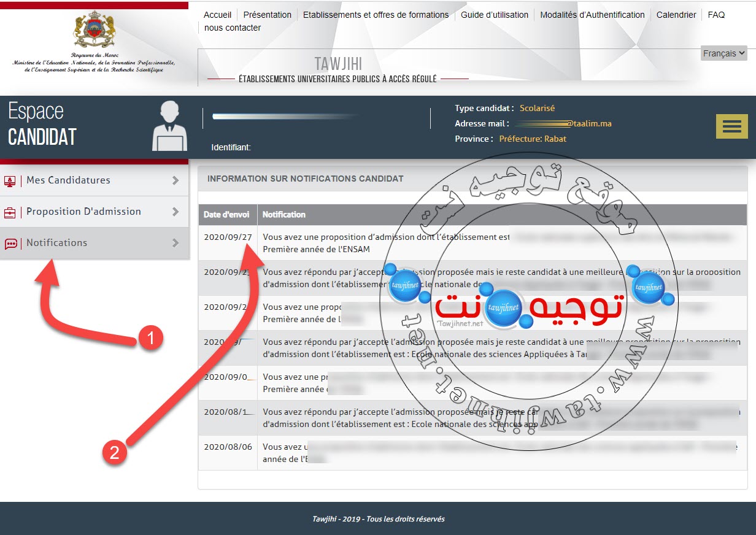Screen dimensions: 756x535
Task: Go to Etablissements et offres de formations
Action: (376, 15)
